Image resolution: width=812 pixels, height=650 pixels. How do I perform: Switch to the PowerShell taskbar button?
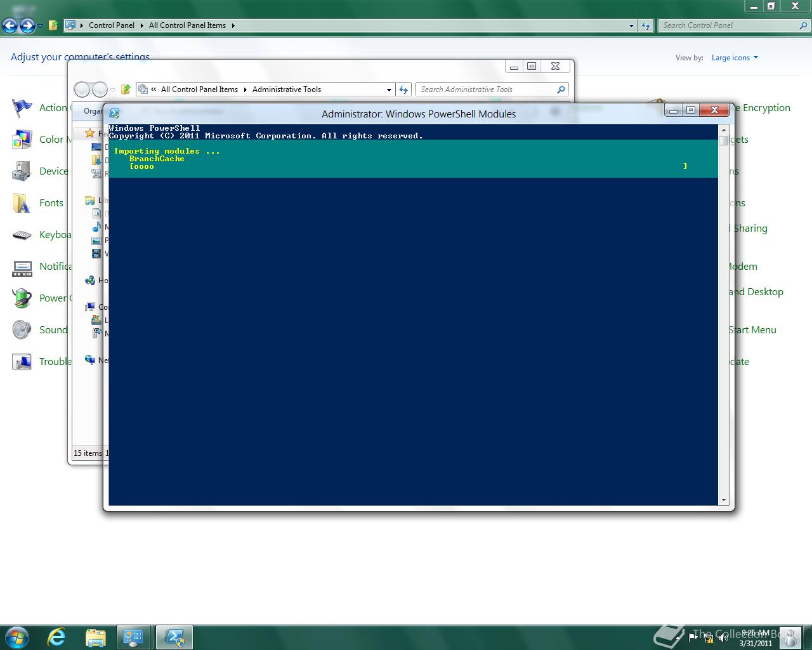click(x=174, y=637)
